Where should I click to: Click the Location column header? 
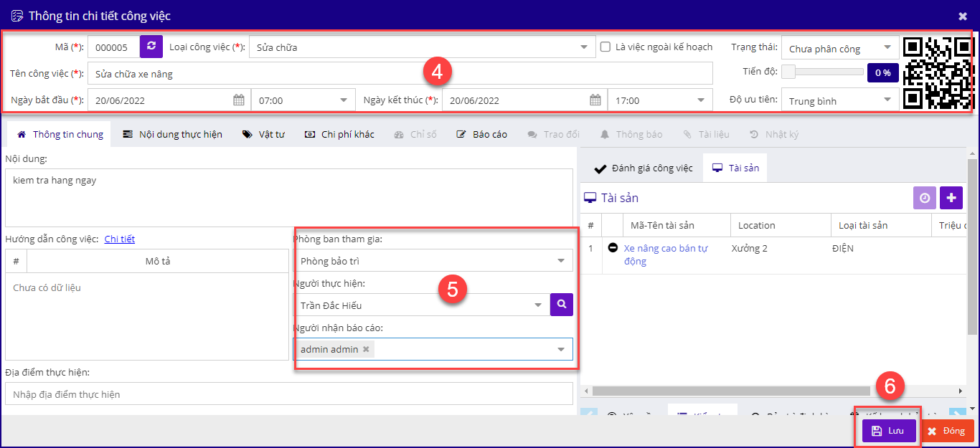781,225
